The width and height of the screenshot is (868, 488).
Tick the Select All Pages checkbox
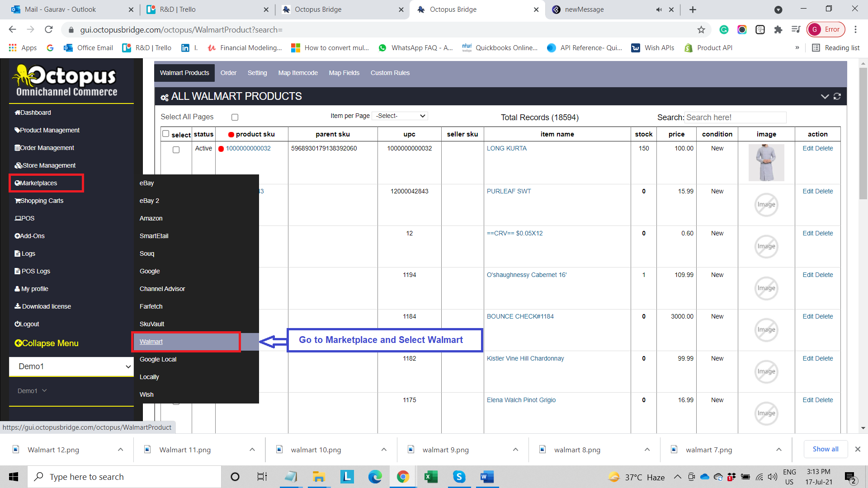click(235, 117)
